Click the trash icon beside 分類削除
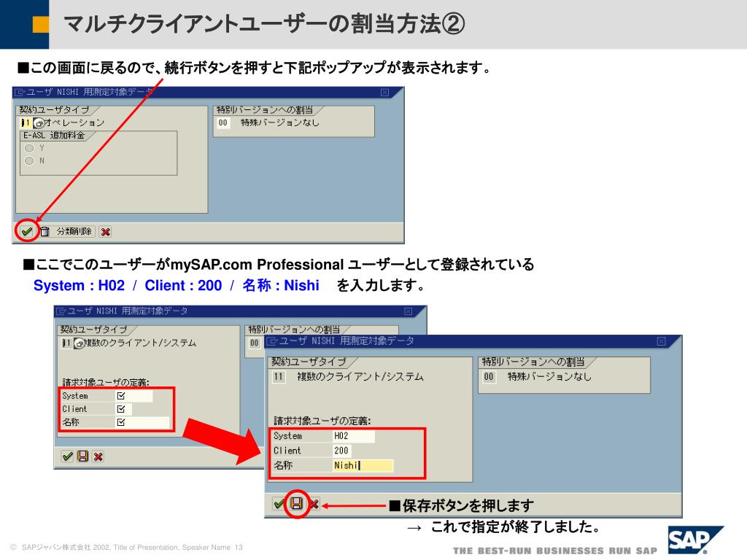Image resolution: width=747 pixels, height=560 pixels. coord(44,232)
